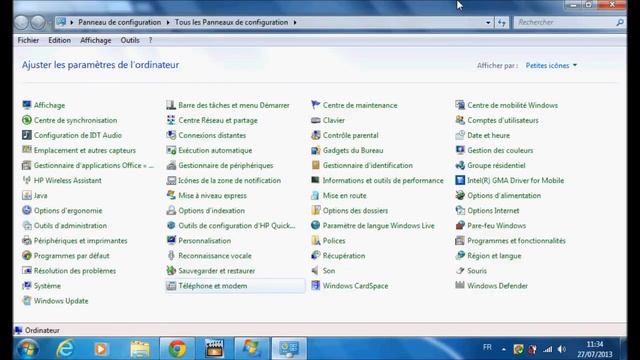Open Résolution des problèmes link
The width and height of the screenshot is (640, 360).
75,271
